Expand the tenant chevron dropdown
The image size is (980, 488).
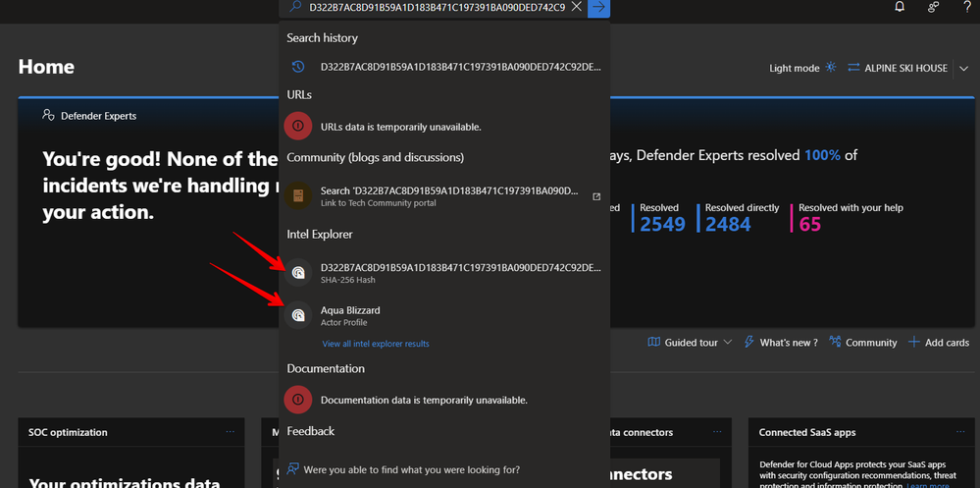[x=963, y=68]
